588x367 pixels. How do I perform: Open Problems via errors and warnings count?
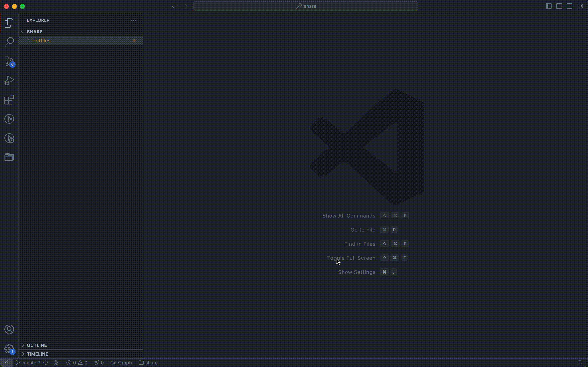[77, 363]
